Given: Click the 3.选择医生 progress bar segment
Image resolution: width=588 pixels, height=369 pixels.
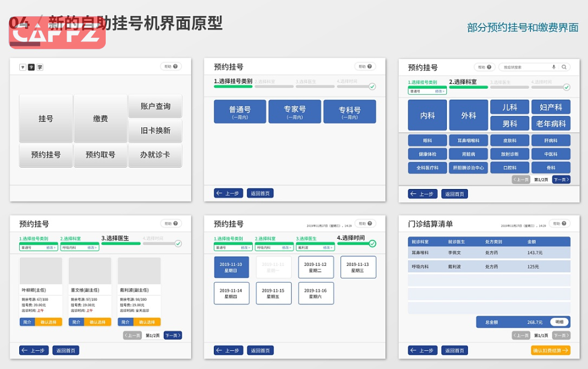Looking at the screenshot, I should 120,244.
